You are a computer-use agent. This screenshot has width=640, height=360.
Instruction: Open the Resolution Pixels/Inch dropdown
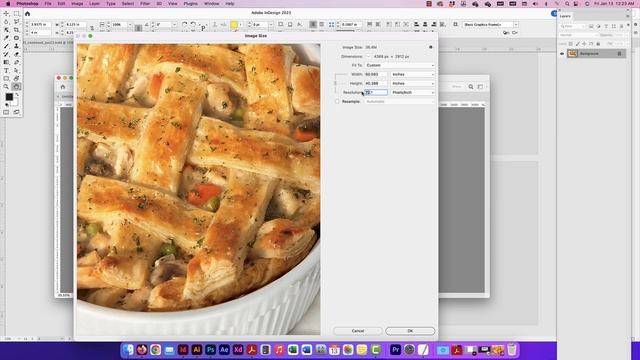[x=413, y=93]
